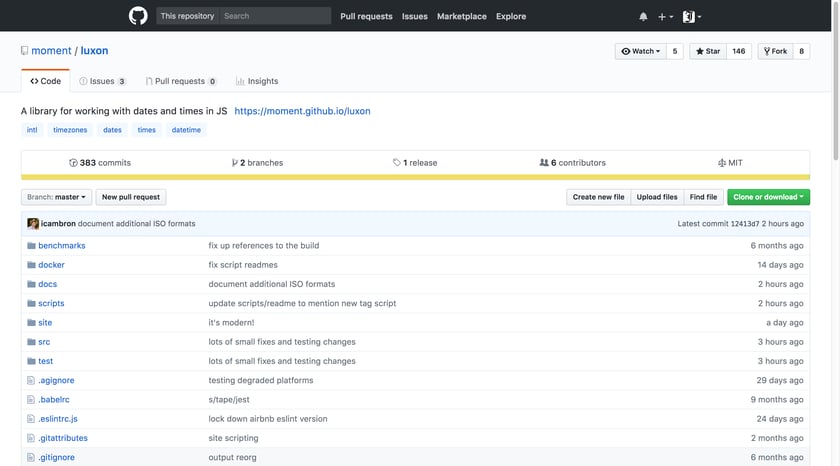Open the luxon repository name link
This screenshot has width=840, height=466.
(x=94, y=50)
